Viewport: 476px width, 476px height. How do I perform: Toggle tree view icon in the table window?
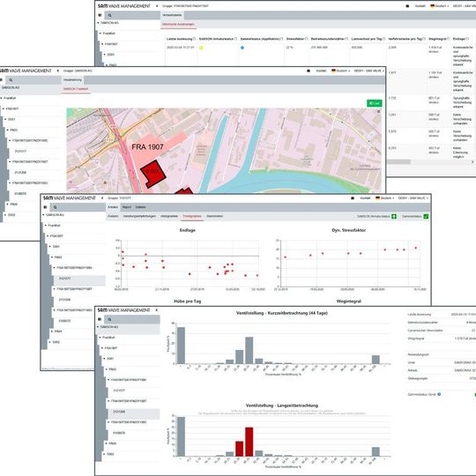click(x=100, y=15)
